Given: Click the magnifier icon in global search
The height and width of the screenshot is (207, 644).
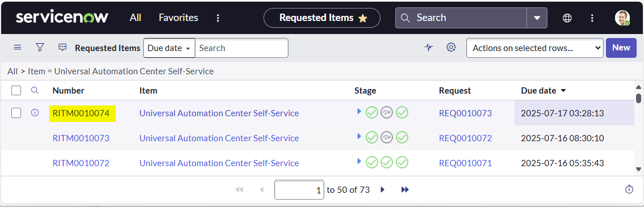Looking at the screenshot, I should click(x=405, y=18).
